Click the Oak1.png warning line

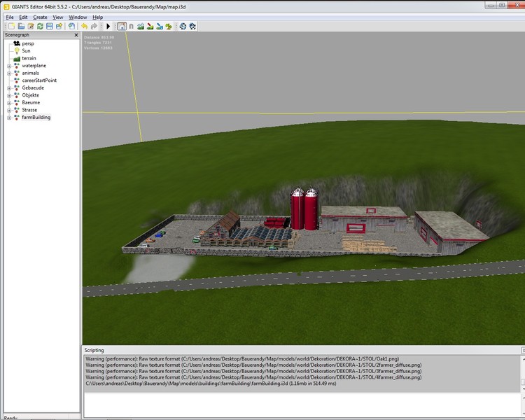242,358
